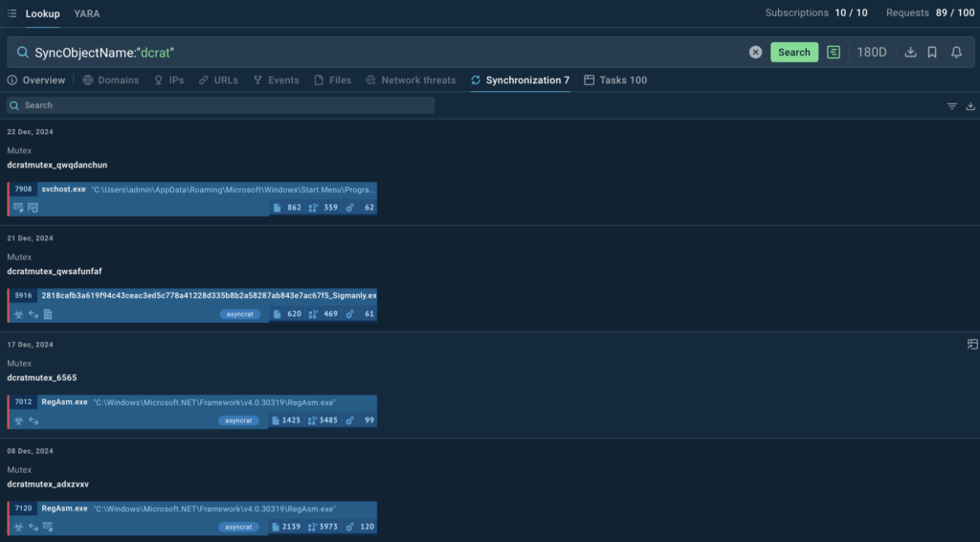
Task: Open the Tasks 100 tab
Action: 615,80
